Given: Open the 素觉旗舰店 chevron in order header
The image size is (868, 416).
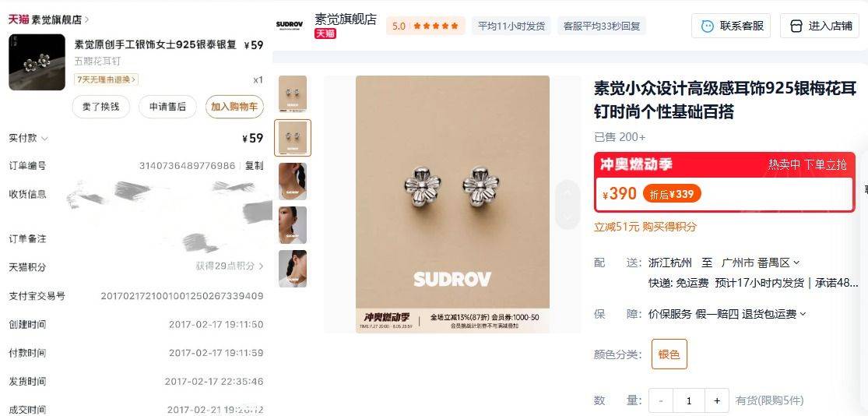Looking at the screenshot, I should pos(87,20).
